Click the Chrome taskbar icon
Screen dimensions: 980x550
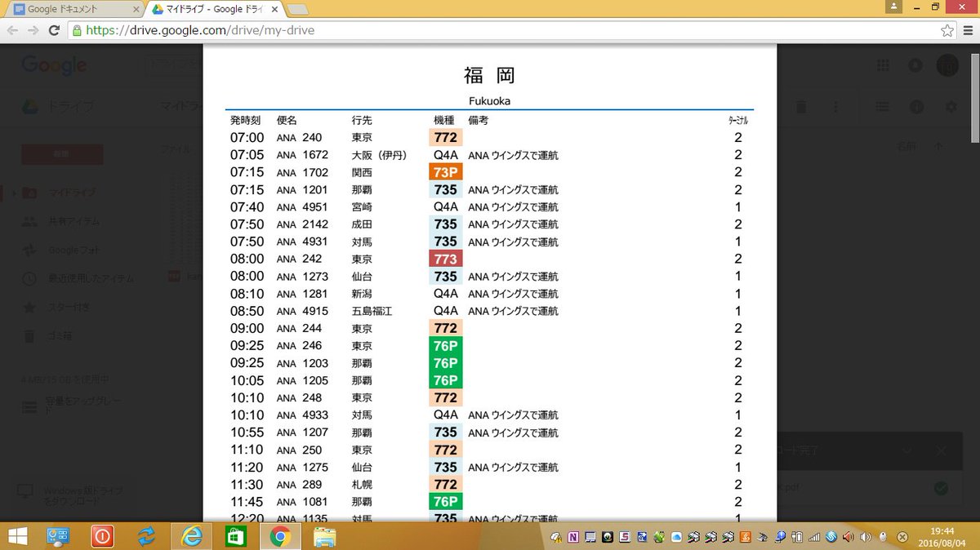pyautogui.click(x=280, y=536)
